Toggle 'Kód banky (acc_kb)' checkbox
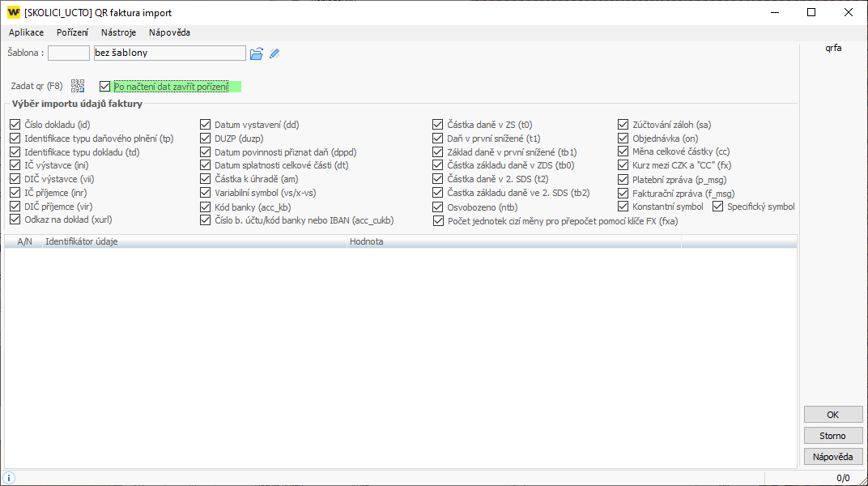 point(206,207)
